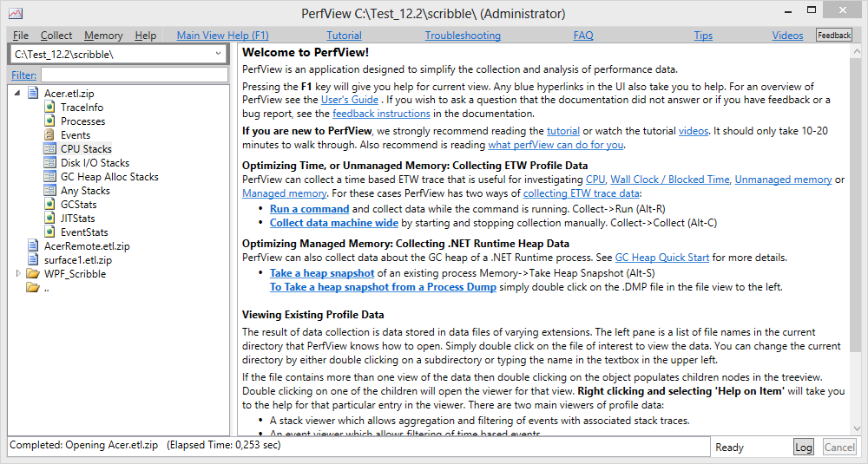The height and width of the screenshot is (464, 868).
Task: Click the Feedback button
Action: tap(834, 36)
